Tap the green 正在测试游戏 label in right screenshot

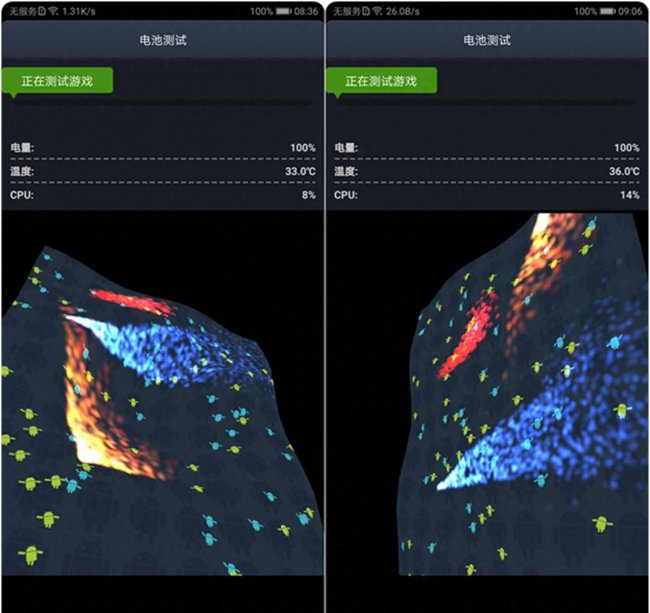[x=381, y=80]
